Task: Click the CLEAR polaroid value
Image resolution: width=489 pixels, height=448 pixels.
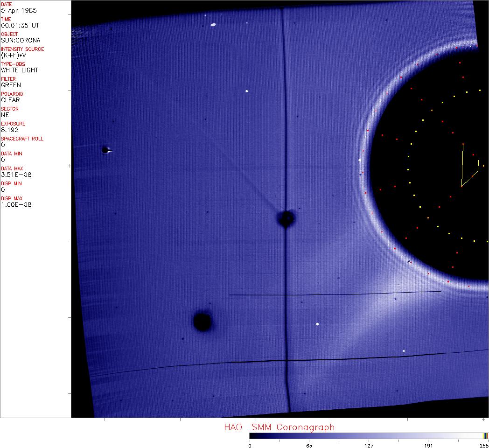Action: (x=11, y=100)
